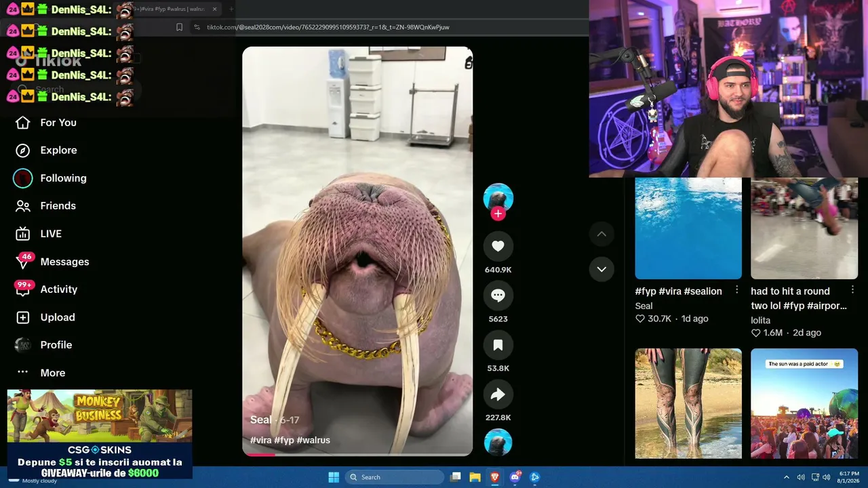Click the Upload plus icon in sidebar
Screen dimensions: 868x488
coord(22,317)
